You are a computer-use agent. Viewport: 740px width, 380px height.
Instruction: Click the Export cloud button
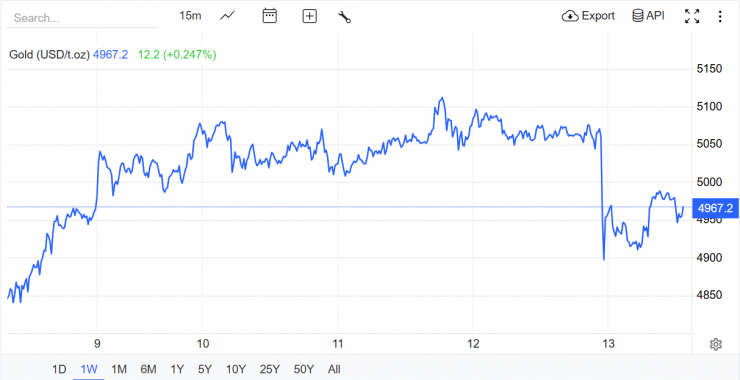click(x=589, y=16)
